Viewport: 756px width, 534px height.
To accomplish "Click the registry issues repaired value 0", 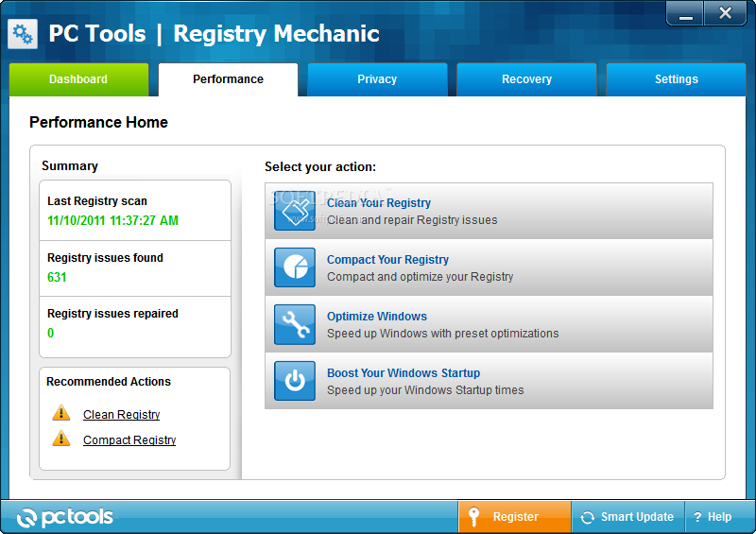I will [x=50, y=333].
